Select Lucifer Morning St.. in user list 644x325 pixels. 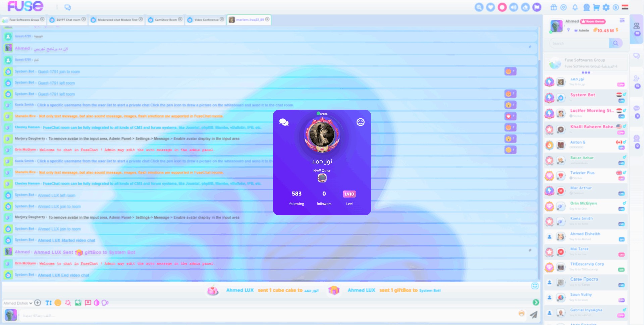click(585, 113)
